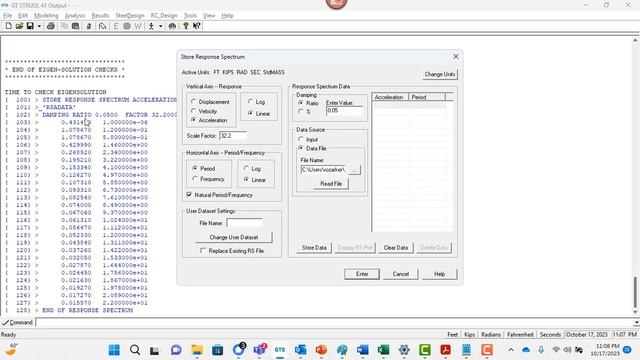Select Velocity response radio button
This screenshot has height=360, width=640.
[194, 111]
